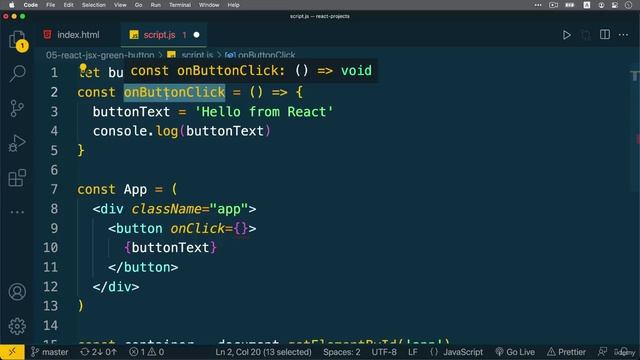Open the Manage gear icon

[17, 326]
